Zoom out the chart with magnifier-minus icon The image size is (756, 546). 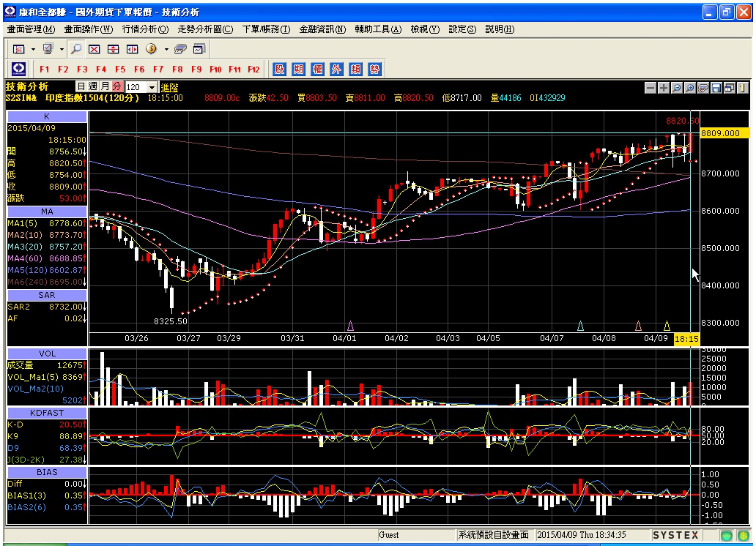(x=677, y=88)
